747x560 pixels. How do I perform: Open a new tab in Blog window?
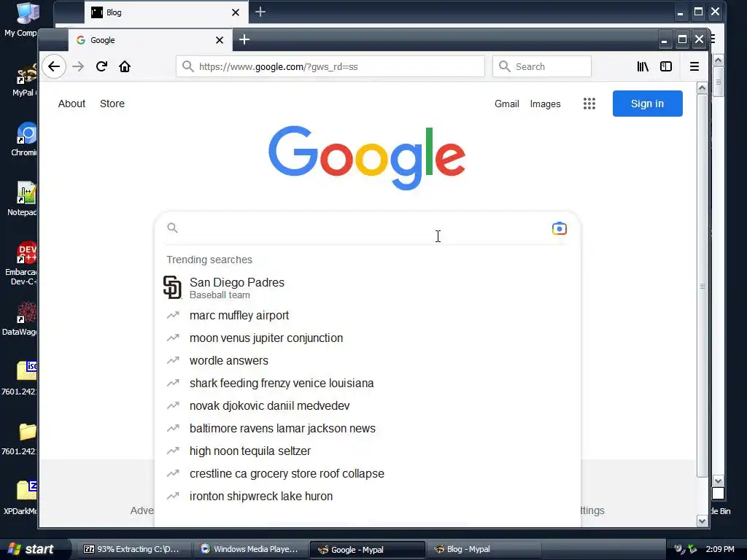pos(260,12)
